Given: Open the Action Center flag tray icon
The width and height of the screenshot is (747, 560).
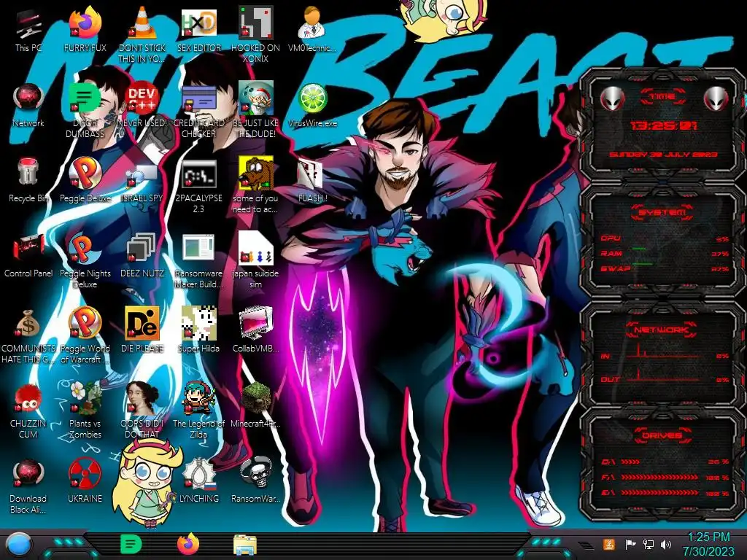Looking at the screenshot, I should pos(631,544).
